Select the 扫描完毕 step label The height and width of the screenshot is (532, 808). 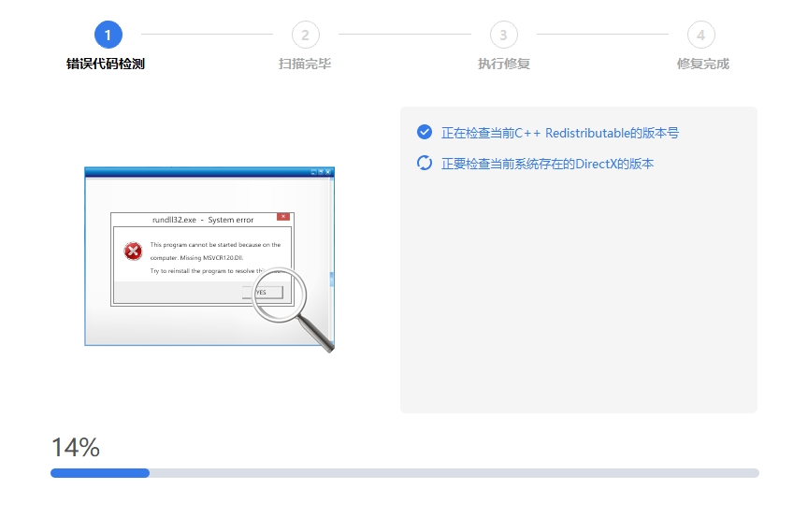click(305, 64)
